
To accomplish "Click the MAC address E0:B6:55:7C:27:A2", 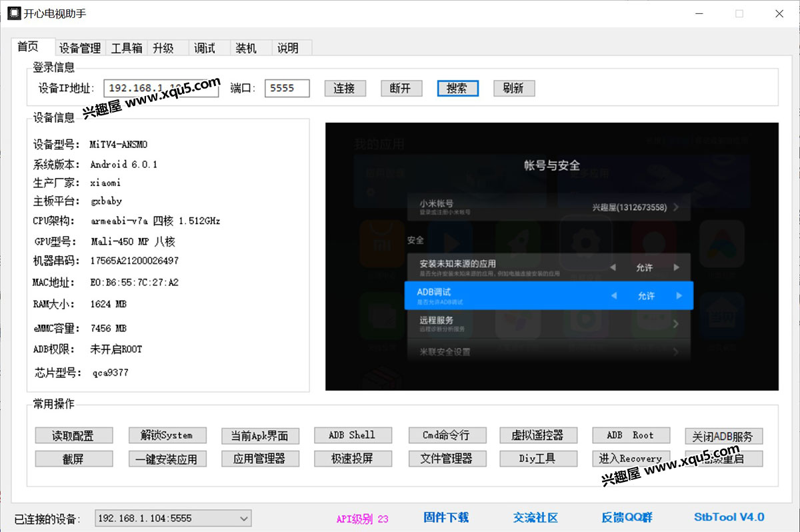I will [x=134, y=283].
